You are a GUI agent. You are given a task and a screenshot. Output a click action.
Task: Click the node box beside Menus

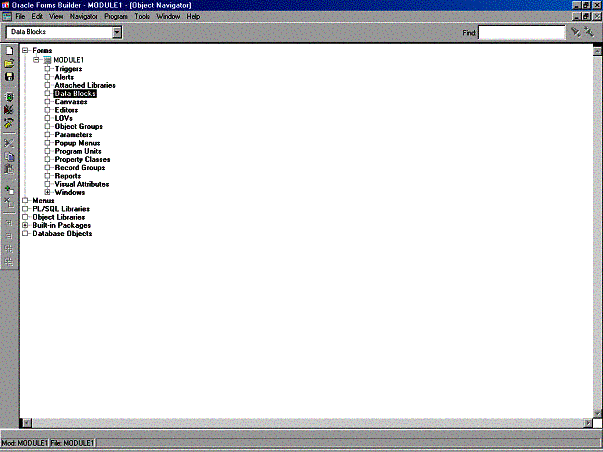click(25, 200)
